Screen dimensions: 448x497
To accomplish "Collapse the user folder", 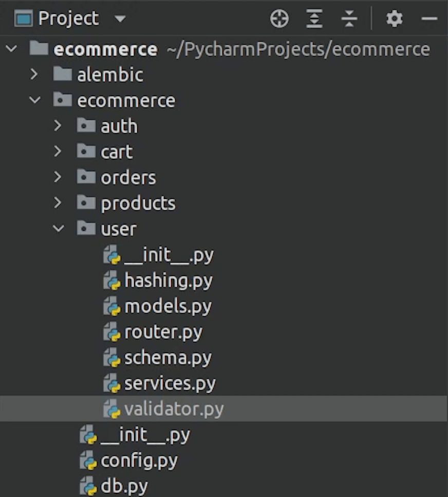I will (59, 229).
